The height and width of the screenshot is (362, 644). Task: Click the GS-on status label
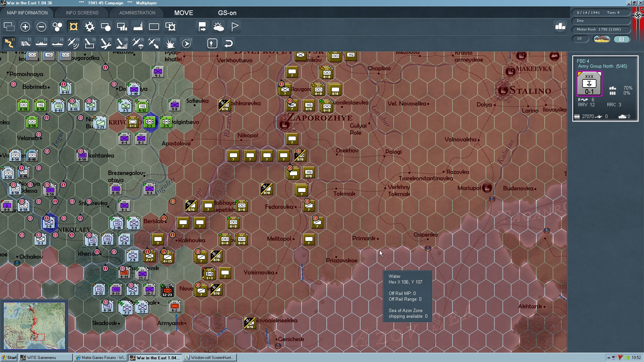coord(227,13)
